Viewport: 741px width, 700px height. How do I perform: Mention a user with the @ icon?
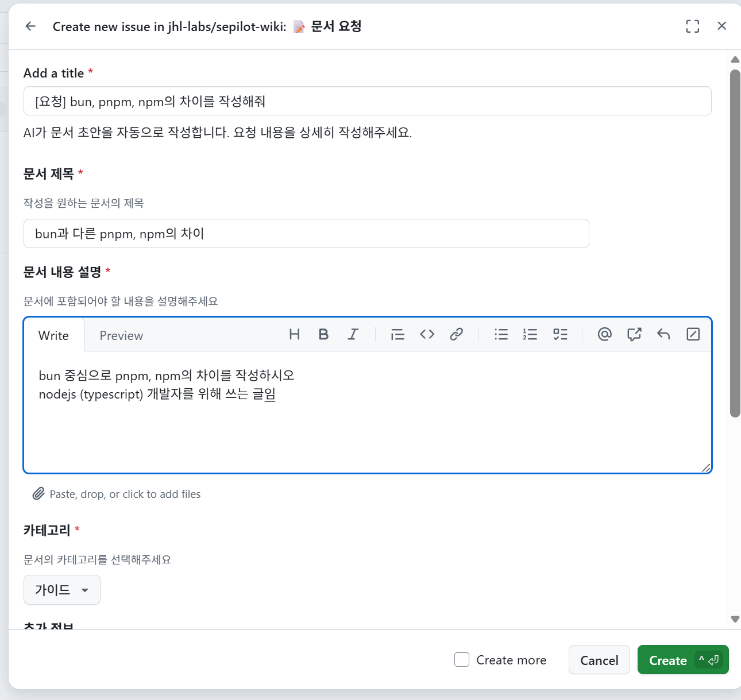point(604,335)
